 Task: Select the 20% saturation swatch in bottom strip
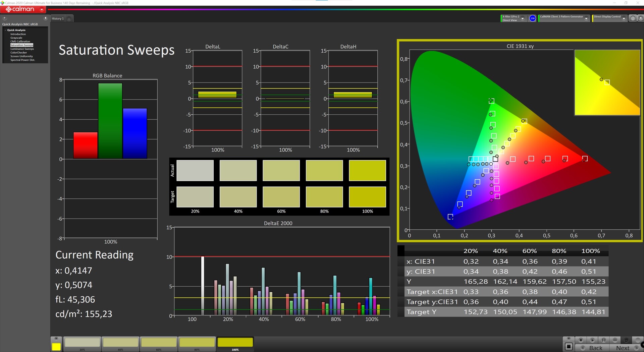(82, 344)
